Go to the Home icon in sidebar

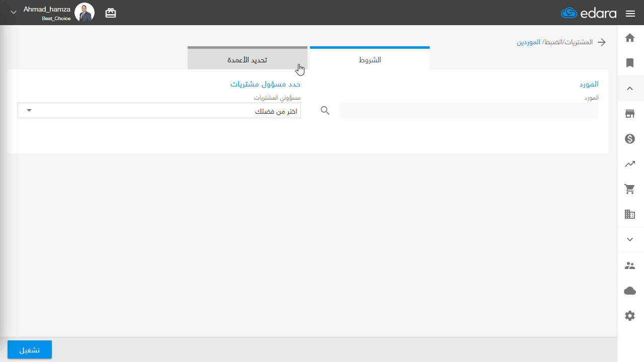(x=630, y=38)
